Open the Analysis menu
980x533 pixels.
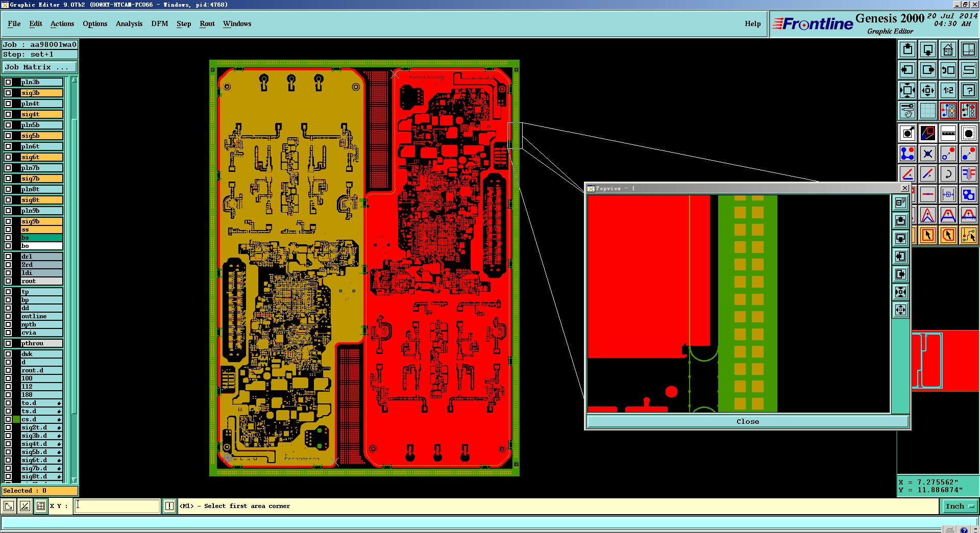(129, 23)
